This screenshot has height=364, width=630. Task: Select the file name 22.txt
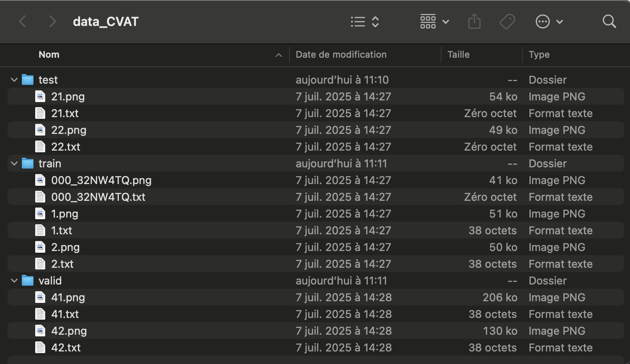point(66,147)
